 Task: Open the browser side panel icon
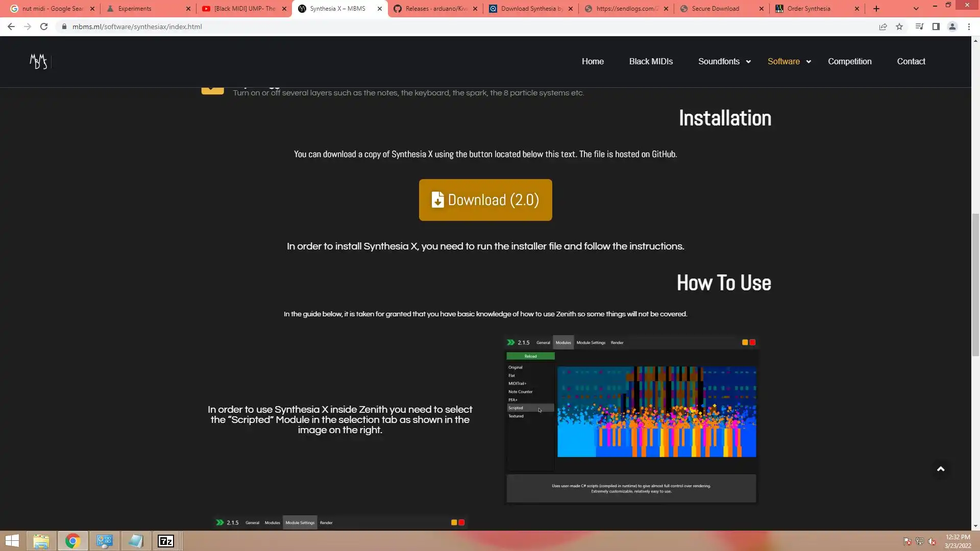(936, 27)
